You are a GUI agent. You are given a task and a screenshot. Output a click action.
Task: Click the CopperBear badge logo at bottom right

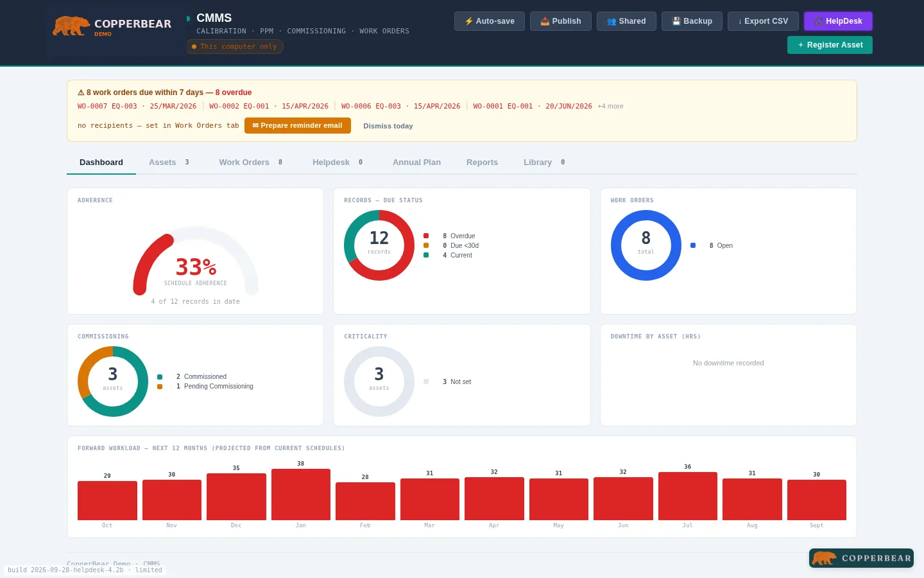click(x=861, y=558)
